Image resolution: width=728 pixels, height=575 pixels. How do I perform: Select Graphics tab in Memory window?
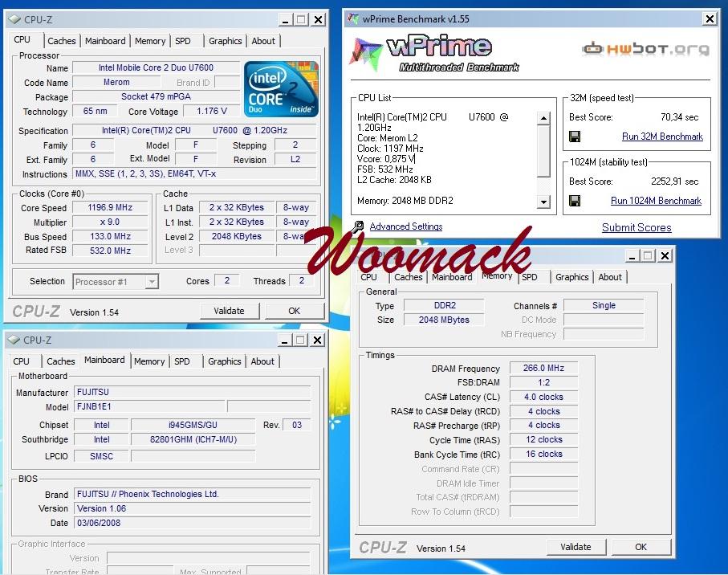click(x=571, y=277)
